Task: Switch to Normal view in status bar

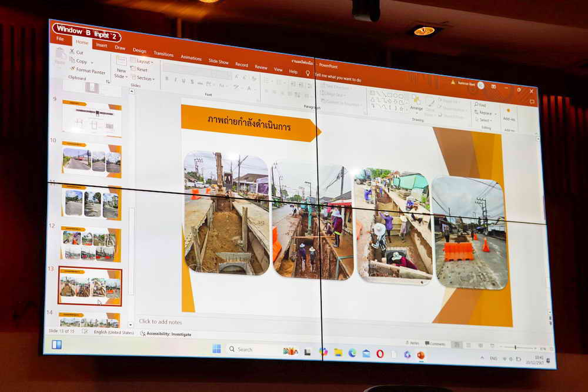Action: coord(456,345)
